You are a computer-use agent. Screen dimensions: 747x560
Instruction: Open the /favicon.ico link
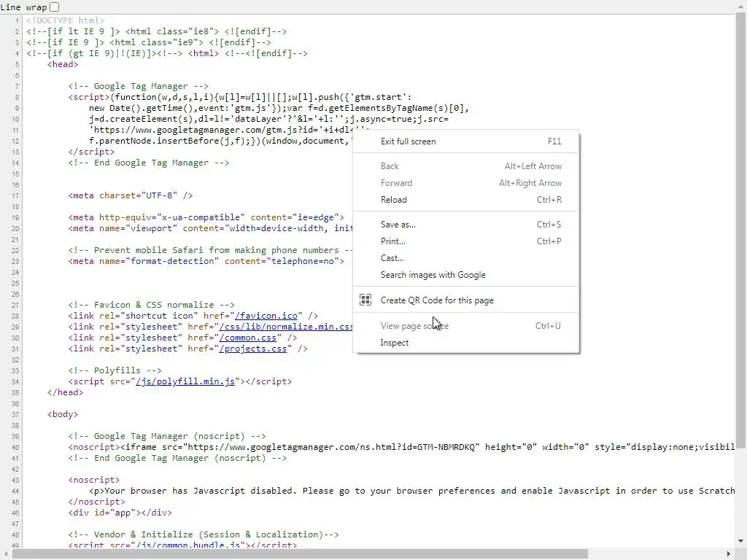[x=266, y=316]
